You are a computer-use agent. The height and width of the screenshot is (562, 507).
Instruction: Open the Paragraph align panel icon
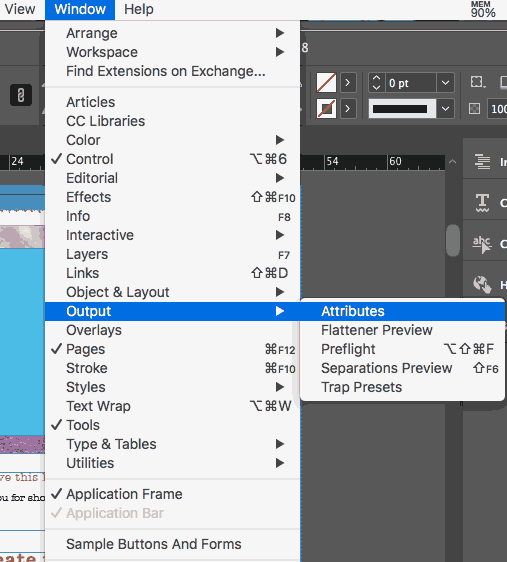click(482, 162)
